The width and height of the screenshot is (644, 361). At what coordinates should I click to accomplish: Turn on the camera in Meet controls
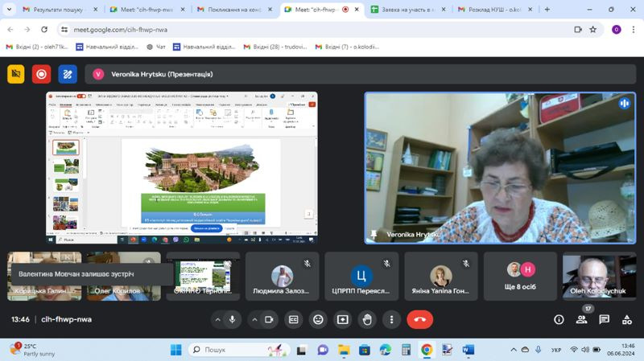point(269,319)
